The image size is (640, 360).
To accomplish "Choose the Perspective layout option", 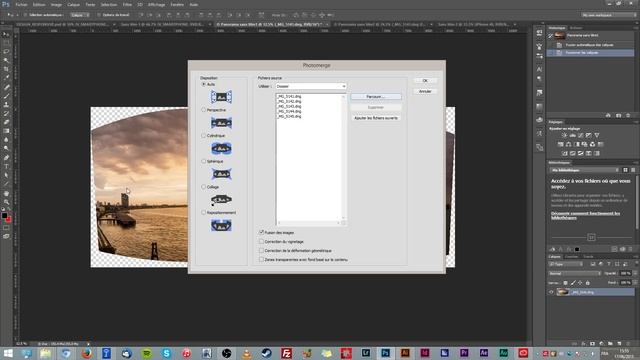I will click(204, 110).
